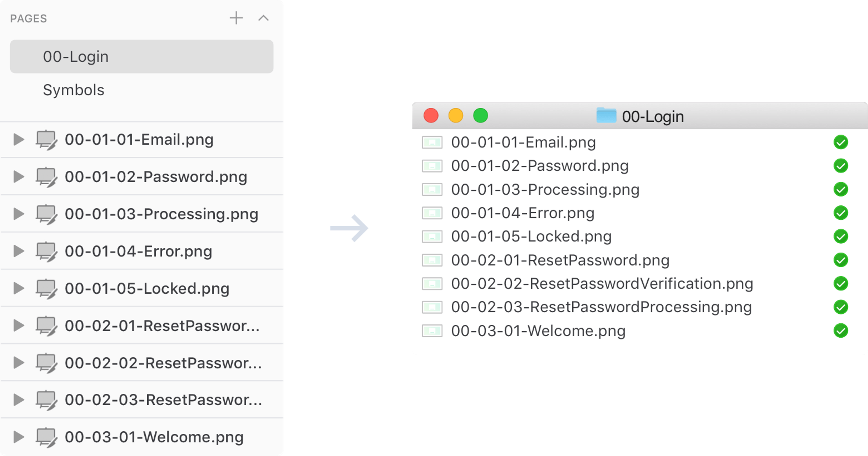Click the green checkmark beside 00-03-01-Welcome.png
The width and height of the screenshot is (868, 456).
[841, 331]
